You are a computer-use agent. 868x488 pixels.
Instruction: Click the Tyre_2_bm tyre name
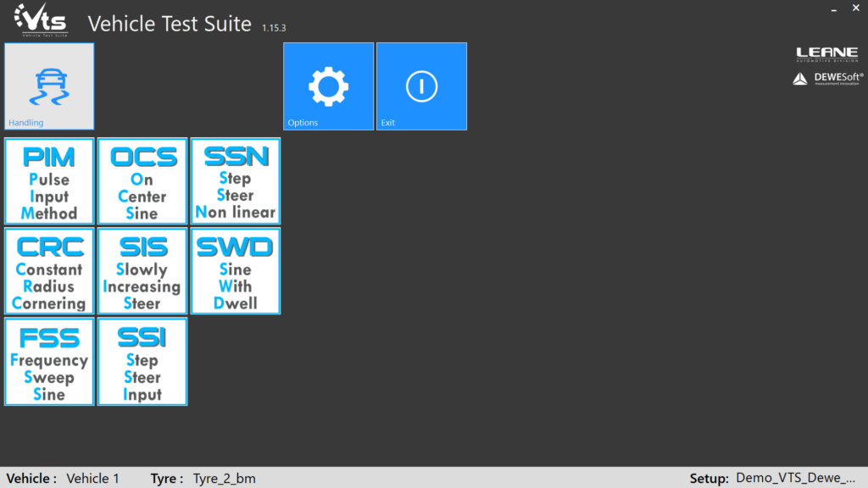(x=224, y=479)
